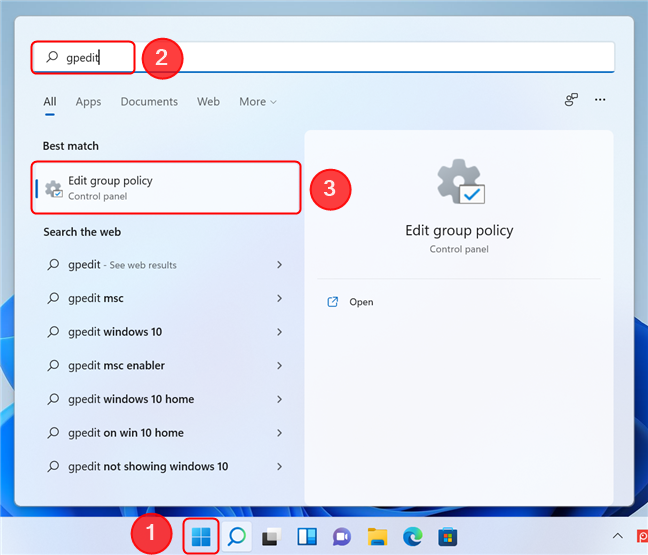This screenshot has height=555, width=648.
Task: Select gpedit windows 10 suggestion
Action: [166, 332]
